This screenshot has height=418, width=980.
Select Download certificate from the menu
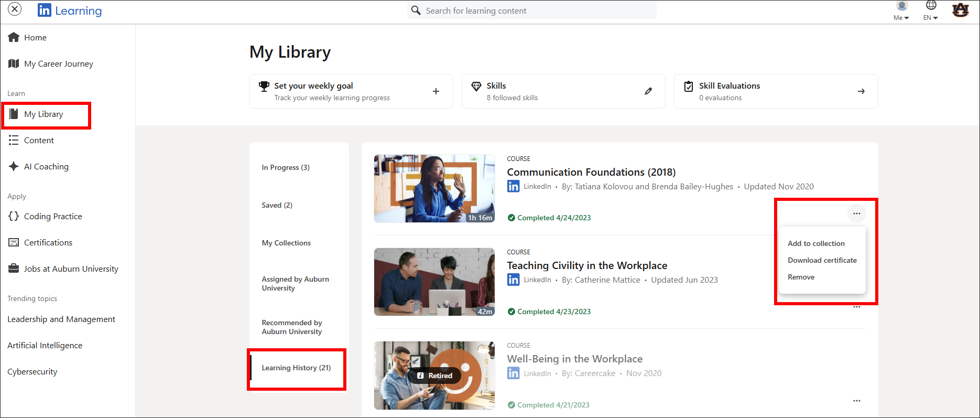coord(822,260)
